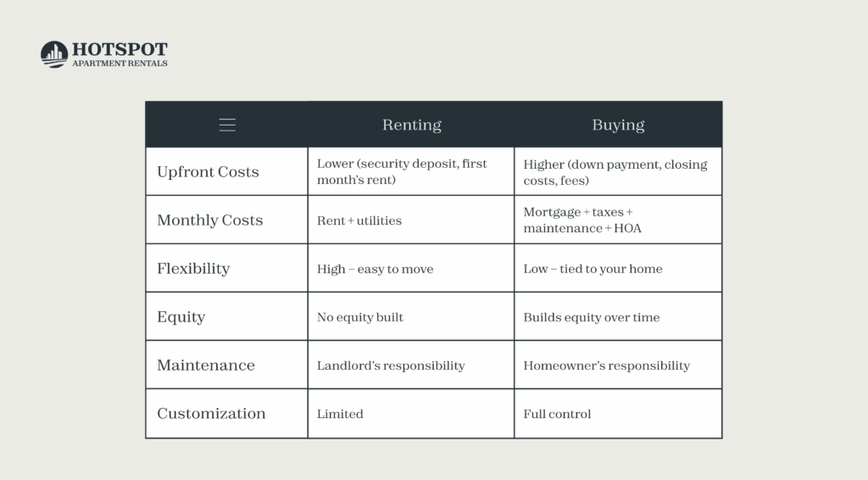Open the hamburger menu icon in table header
The height and width of the screenshot is (480, 868).
(x=227, y=126)
